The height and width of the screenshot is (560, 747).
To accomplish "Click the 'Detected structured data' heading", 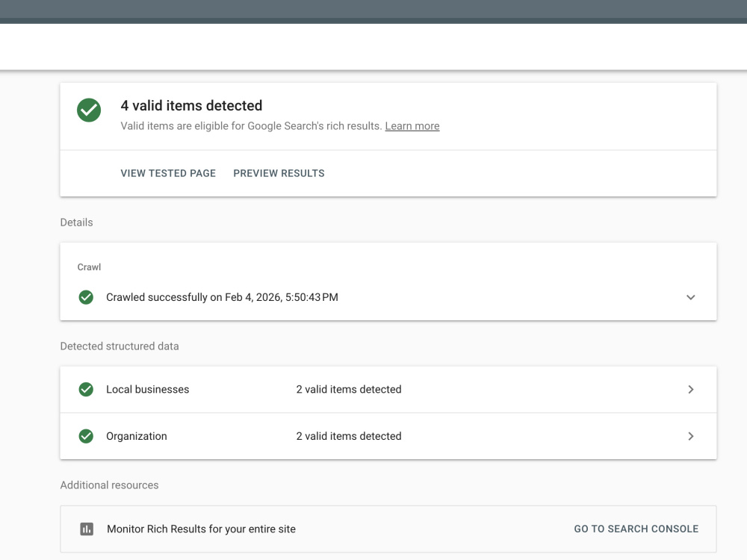I will [120, 346].
